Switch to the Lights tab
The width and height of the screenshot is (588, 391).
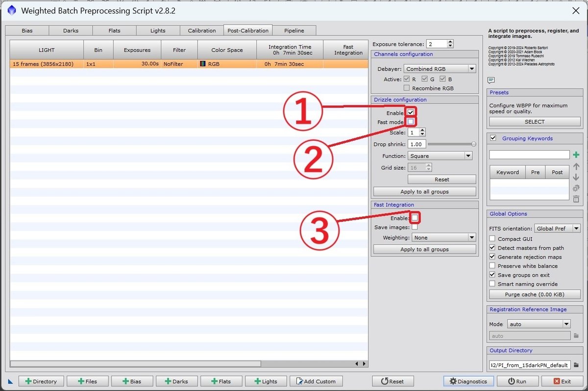158,30
